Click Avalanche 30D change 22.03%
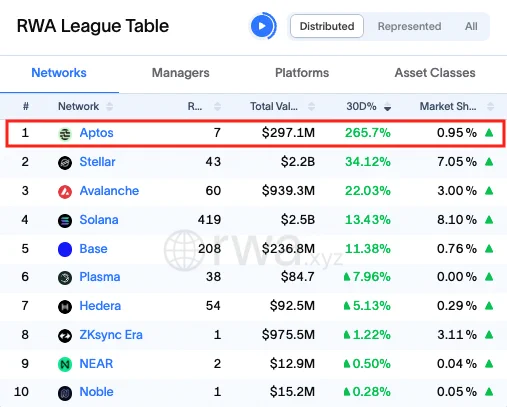Image resolution: width=507 pixels, height=407 pixels. tap(368, 191)
